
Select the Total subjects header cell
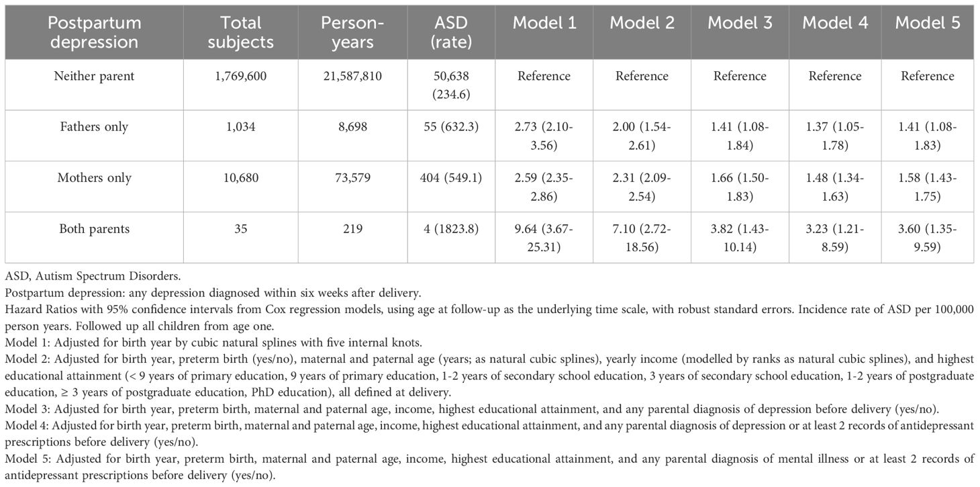click(x=241, y=32)
